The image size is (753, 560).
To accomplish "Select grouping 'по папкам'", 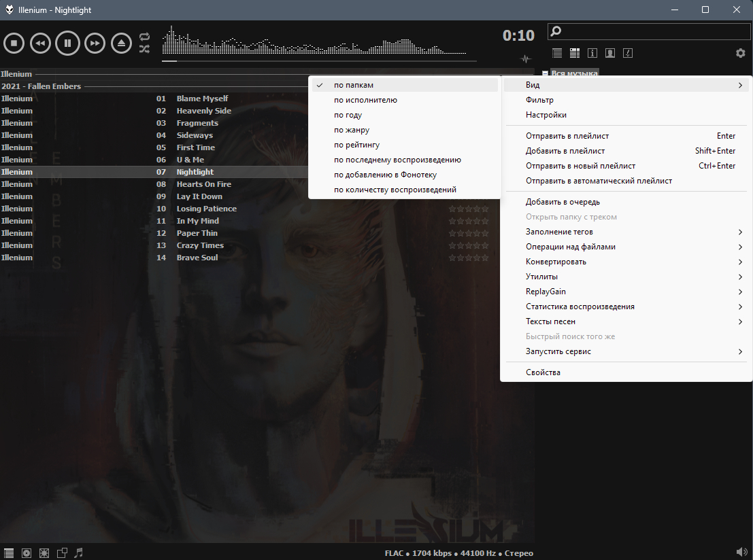I will [404, 85].
